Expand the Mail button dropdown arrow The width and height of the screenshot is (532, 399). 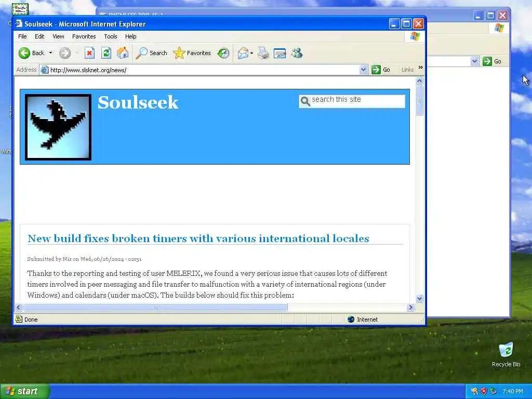tap(251, 53)
